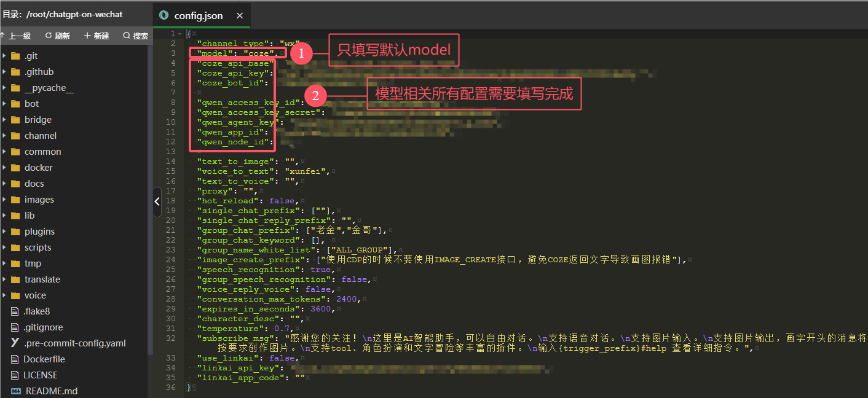Click the voice folder icon

[15, 295]
